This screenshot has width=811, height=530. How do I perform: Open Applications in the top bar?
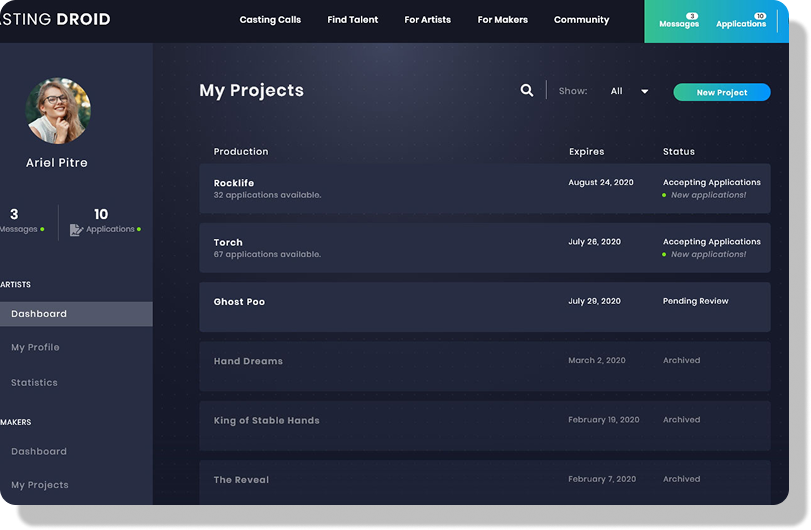tap(741, 21)
